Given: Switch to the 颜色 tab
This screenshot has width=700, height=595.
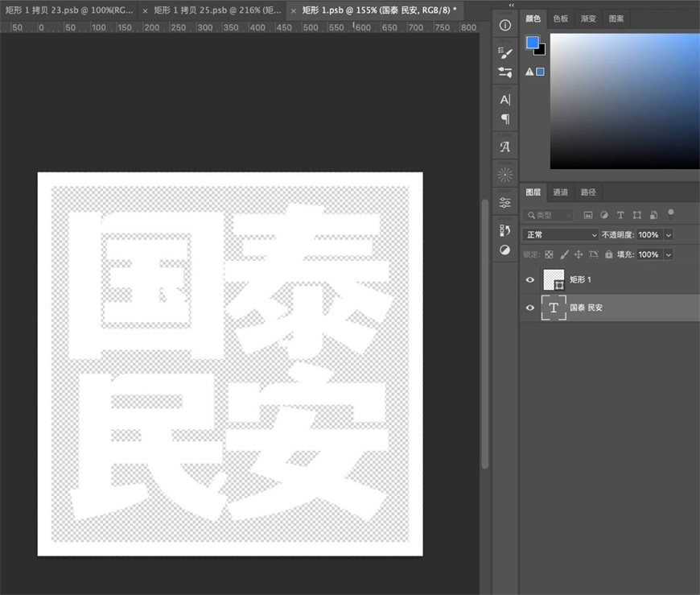Looking at the screenshot, I should coord(533,19).
